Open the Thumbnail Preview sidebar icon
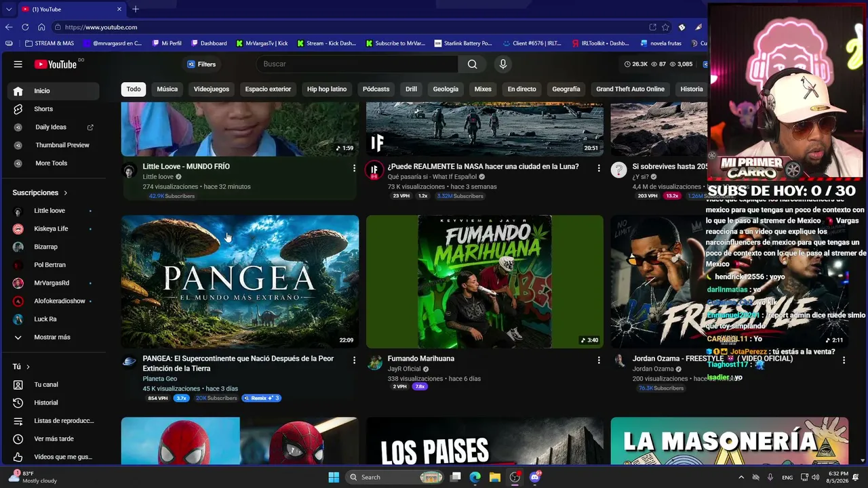Viewport: 868px width, 488px height. tap(18, 145)
